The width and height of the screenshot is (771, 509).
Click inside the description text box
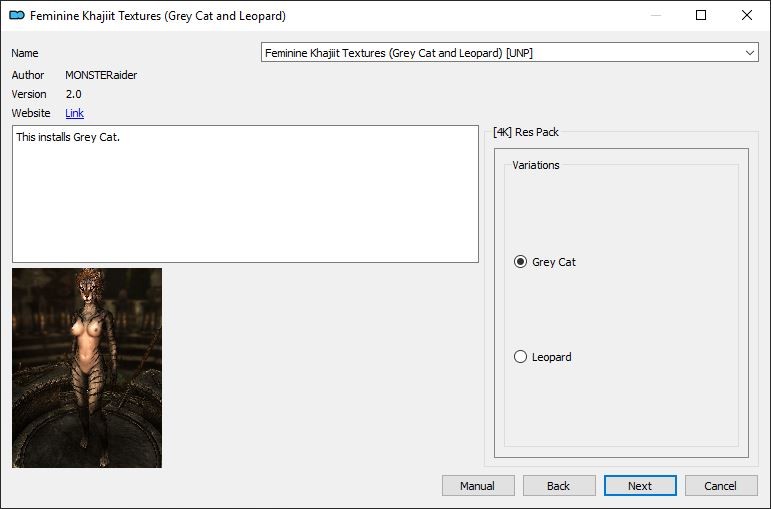[x=245, y=194]
